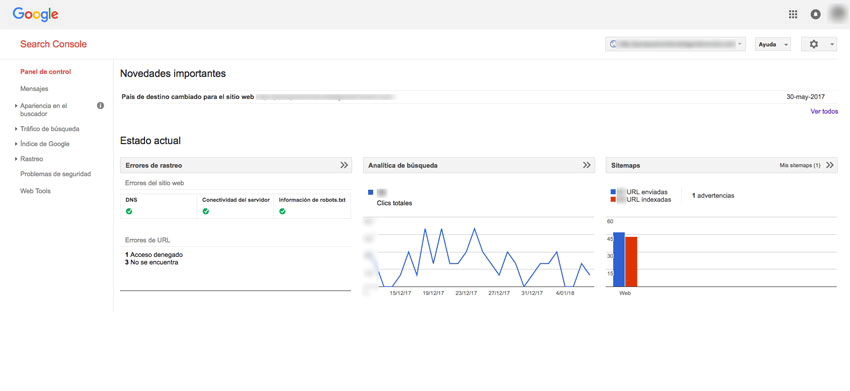
Task: Expand Tráfico de búsqueda menu
Action: tap(49, 129)
